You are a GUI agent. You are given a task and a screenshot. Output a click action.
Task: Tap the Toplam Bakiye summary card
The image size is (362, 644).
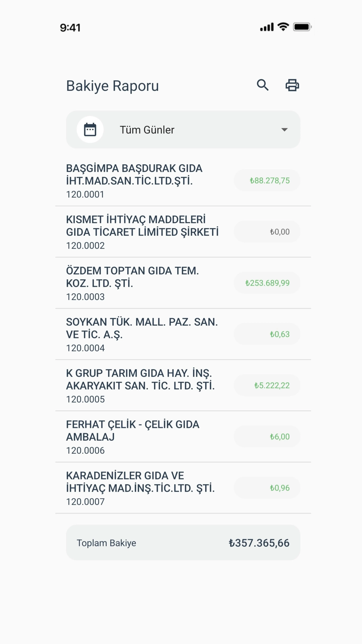coord(183,543)
